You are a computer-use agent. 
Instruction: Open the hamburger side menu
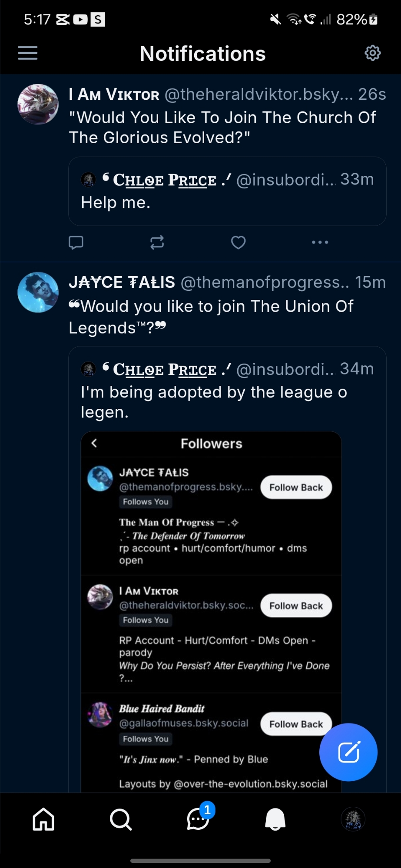(28, 53)
